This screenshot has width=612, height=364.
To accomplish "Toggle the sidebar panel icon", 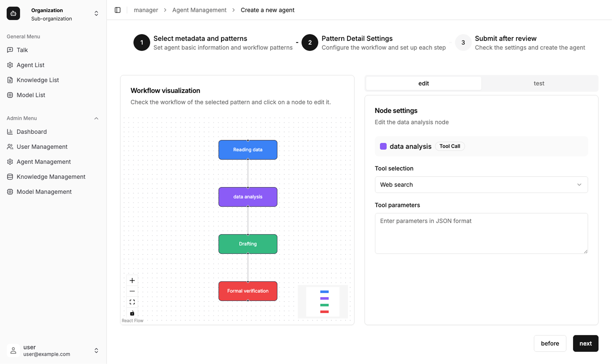I will [x=118, y=10].
